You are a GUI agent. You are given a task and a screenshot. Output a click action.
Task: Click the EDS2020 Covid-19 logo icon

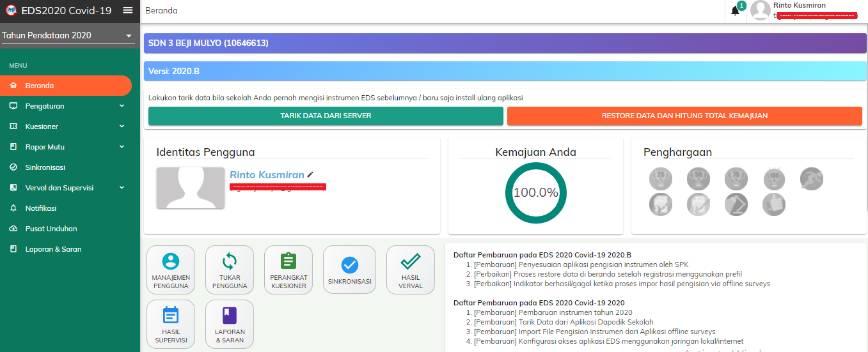pyautogui.click(x=12, y=10)
